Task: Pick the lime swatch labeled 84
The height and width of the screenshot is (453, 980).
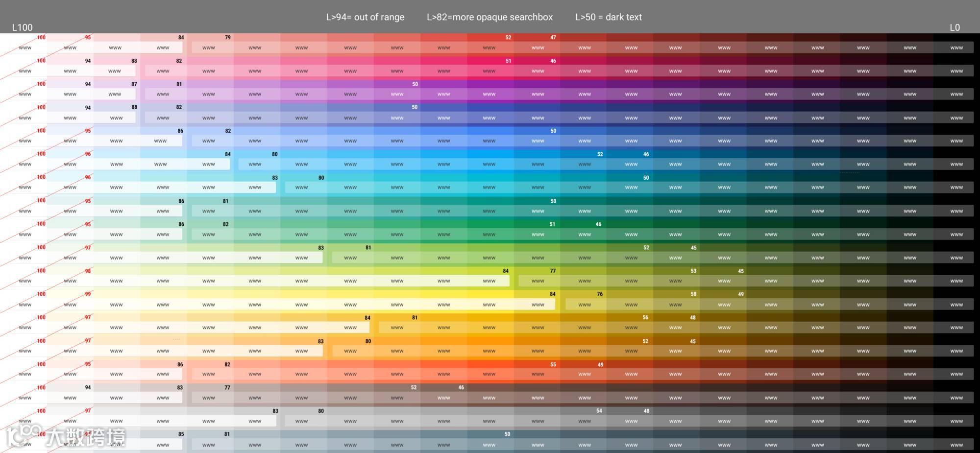Action: (x=490, y=277)
